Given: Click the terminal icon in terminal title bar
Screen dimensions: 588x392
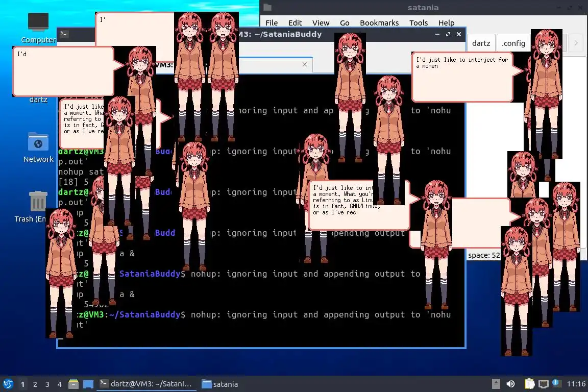Looking at the screenshot, I should (x=64, y=34).
